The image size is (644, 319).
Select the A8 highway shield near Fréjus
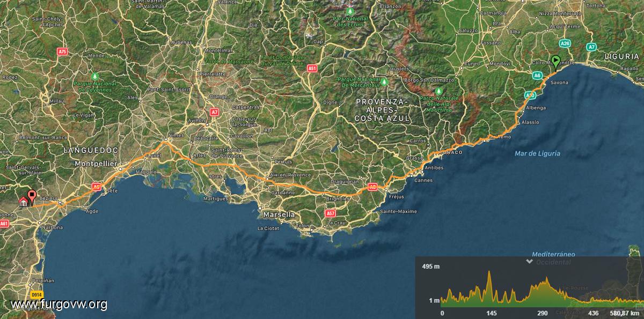click(372, 187)
